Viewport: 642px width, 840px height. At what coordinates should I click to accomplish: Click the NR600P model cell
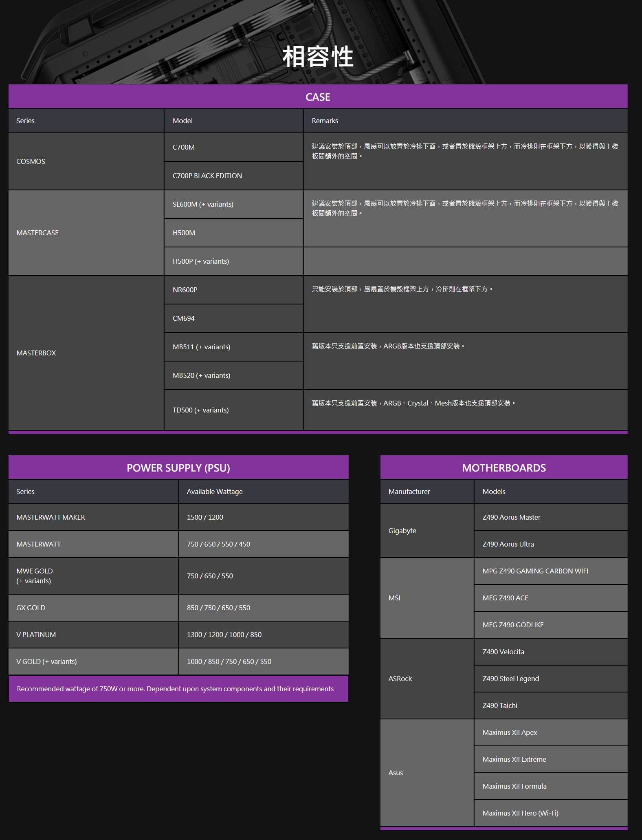[x=233, y=290]
